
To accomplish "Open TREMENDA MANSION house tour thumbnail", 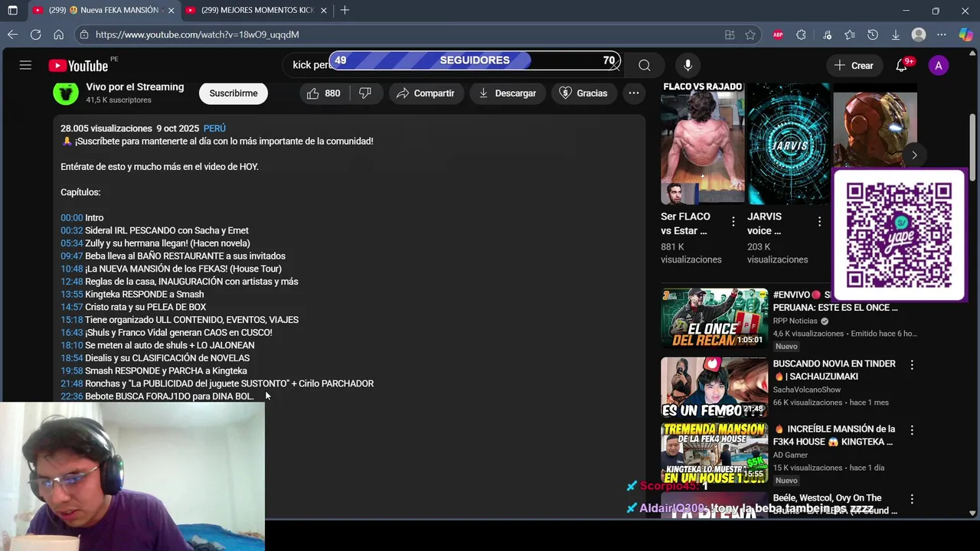I will tap(714, 453).
